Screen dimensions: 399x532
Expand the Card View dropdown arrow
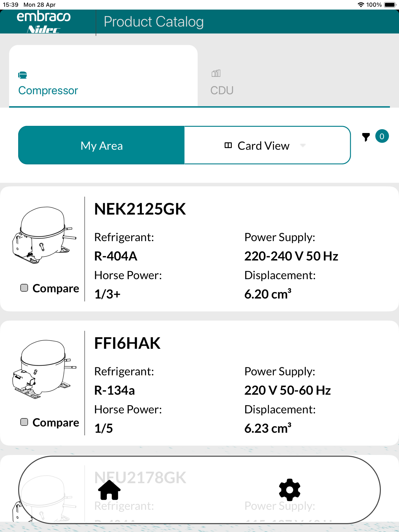303,145
